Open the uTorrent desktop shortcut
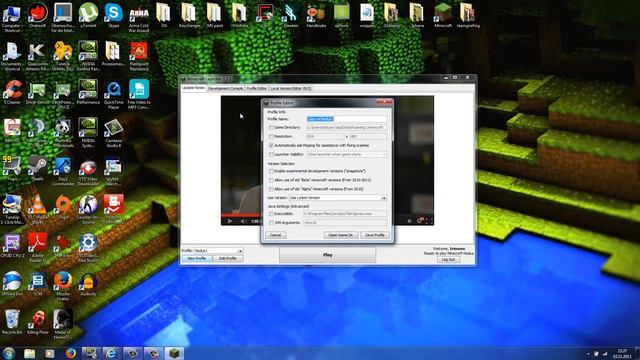The height and width of the screenshot is (360, 640). click(x=88, y=15)
